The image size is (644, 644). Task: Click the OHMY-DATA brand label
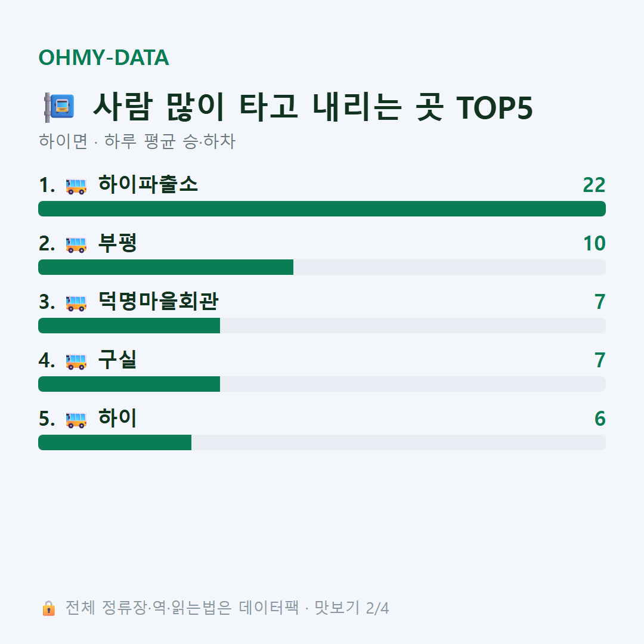pos(104,57)
